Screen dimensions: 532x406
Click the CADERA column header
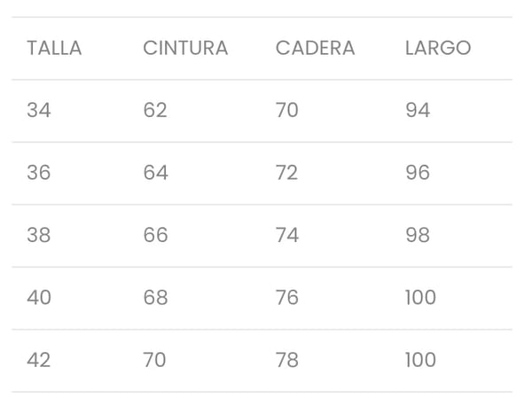click(x=315, y=48)
